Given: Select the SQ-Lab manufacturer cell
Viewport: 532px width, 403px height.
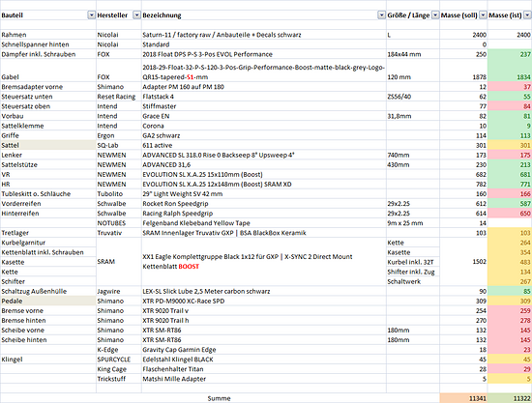Looking at the screenshot, I should tap(119, 145).
